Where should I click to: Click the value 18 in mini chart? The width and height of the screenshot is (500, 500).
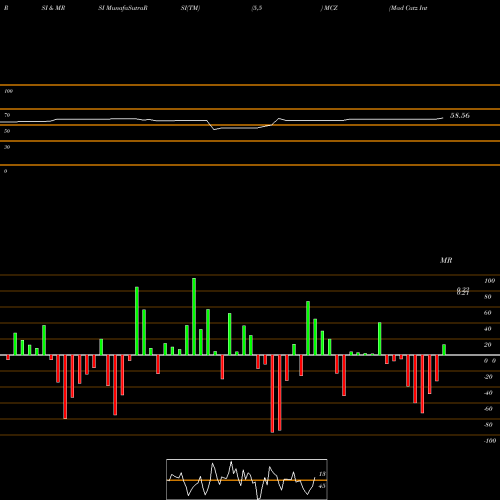point(322,474)
